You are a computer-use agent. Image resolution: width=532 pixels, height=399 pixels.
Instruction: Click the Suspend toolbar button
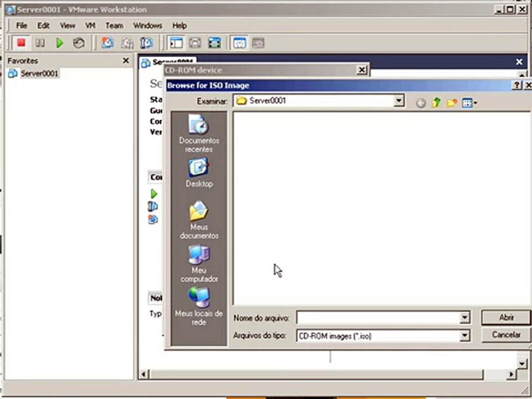point(40,43)
